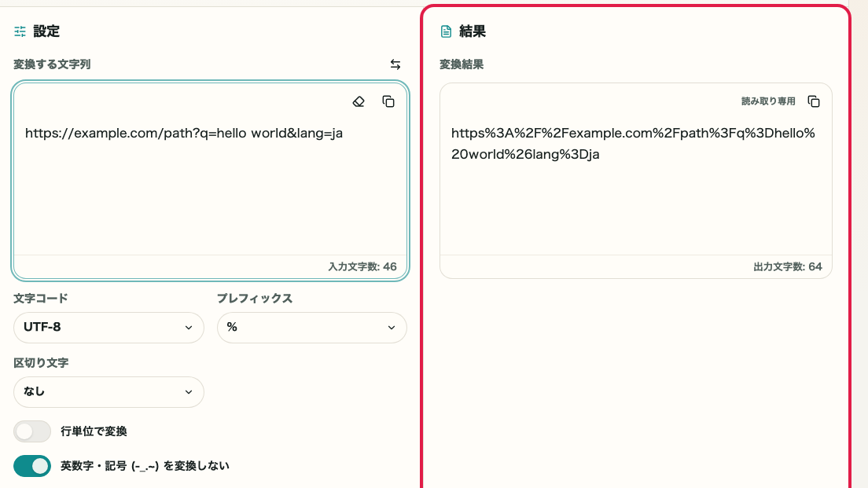Disable 英数字・記号 を変換しない switch
This screenshot has height=488, width=868.
click(32, 467)
